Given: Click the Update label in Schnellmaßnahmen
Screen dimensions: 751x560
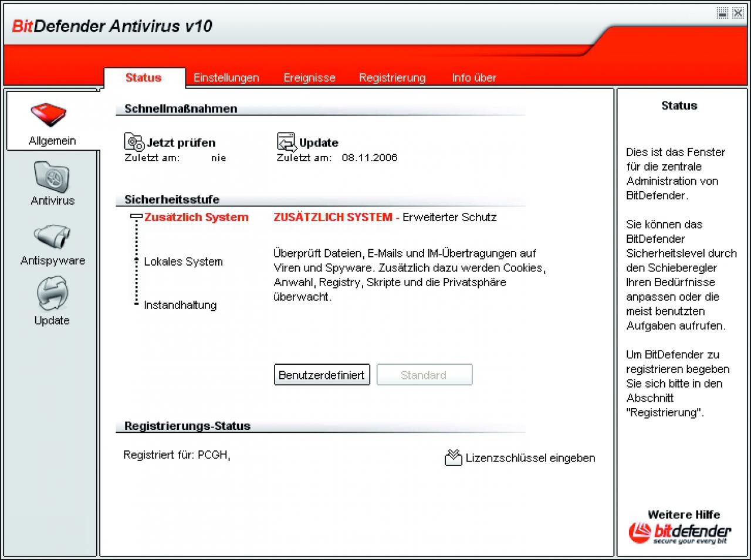Looking at the screenshot, I should [x=319, y=142].
